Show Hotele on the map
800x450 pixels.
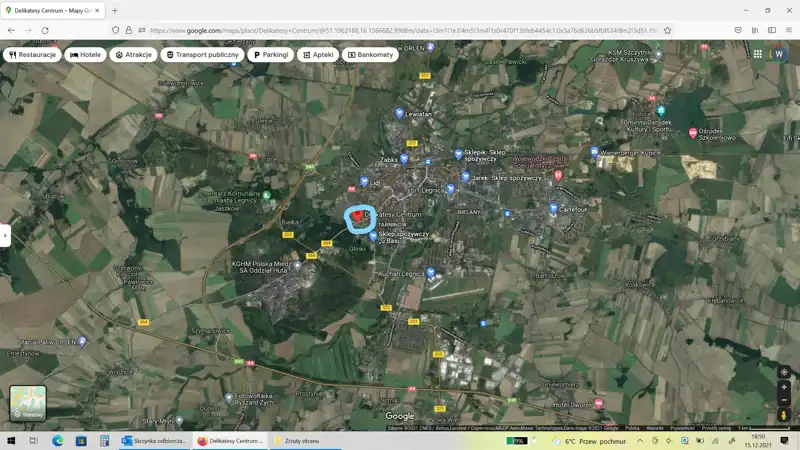[x=85, y=55]
